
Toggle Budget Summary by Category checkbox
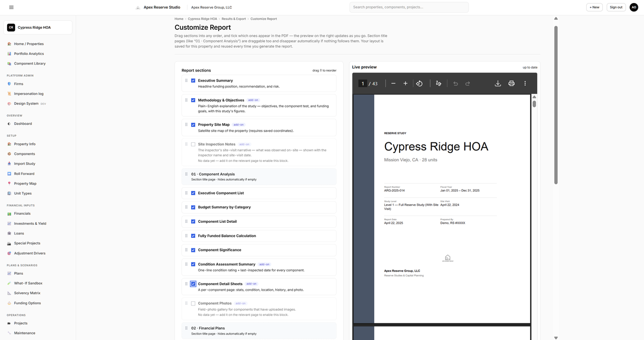[193, 207]
